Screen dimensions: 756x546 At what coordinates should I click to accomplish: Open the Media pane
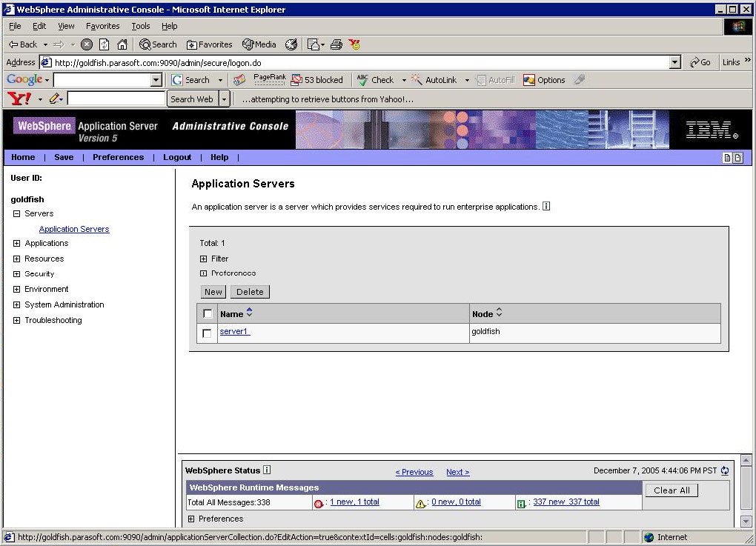[259, 44]
